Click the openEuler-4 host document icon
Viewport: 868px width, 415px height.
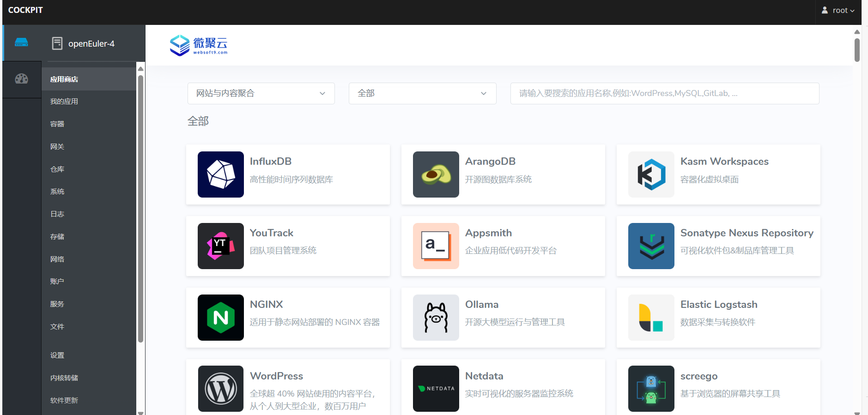(57, 43)
